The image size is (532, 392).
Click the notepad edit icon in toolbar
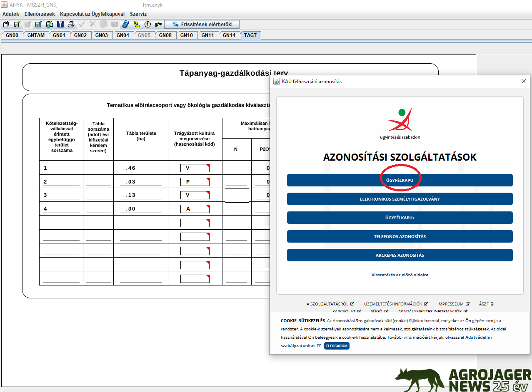[50, 25]
